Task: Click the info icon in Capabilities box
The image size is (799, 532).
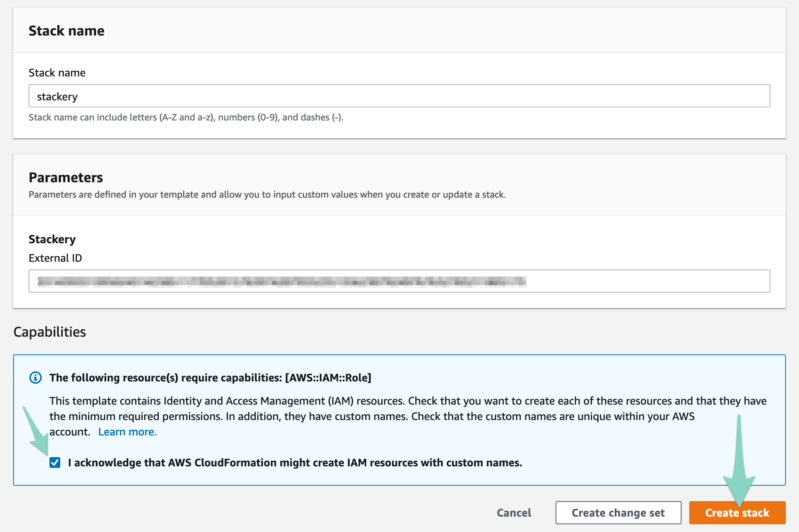Action: point(36,378)
